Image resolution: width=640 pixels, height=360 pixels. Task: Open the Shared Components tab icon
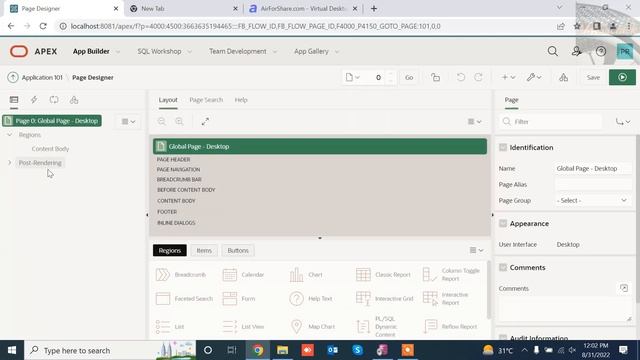[74, 100]
